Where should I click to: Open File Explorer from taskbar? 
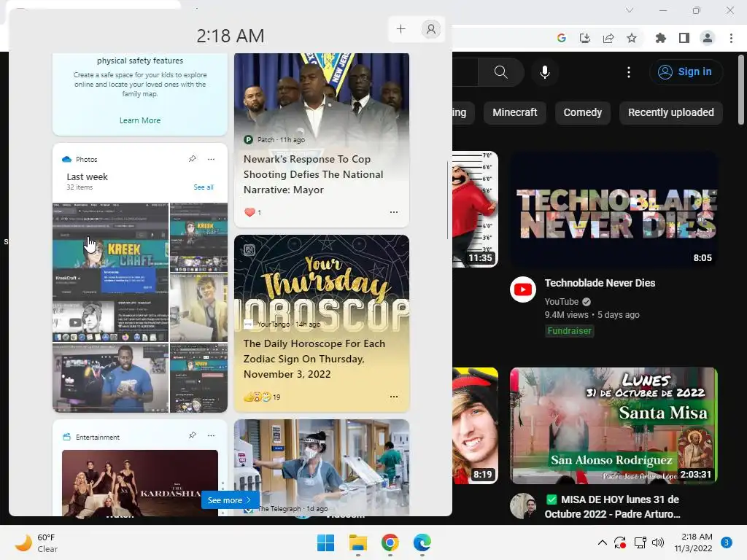click(x=357, y=542)
